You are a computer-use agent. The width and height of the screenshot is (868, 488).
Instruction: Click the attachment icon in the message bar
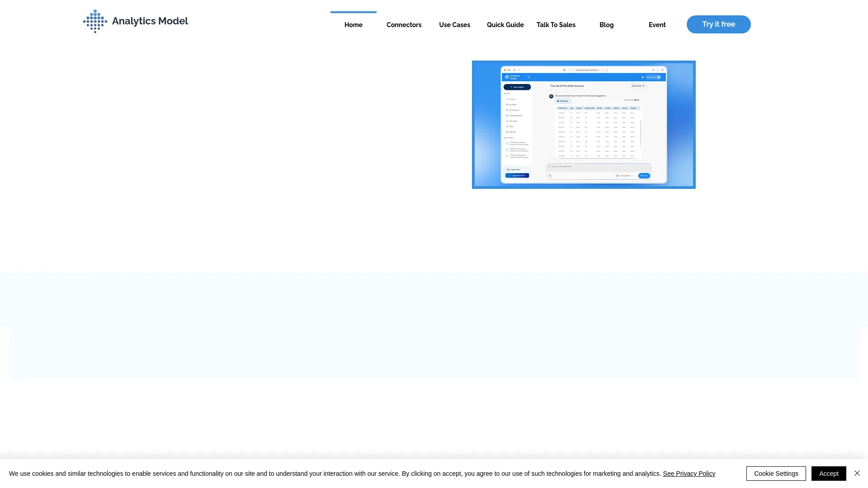pos(550,176)
